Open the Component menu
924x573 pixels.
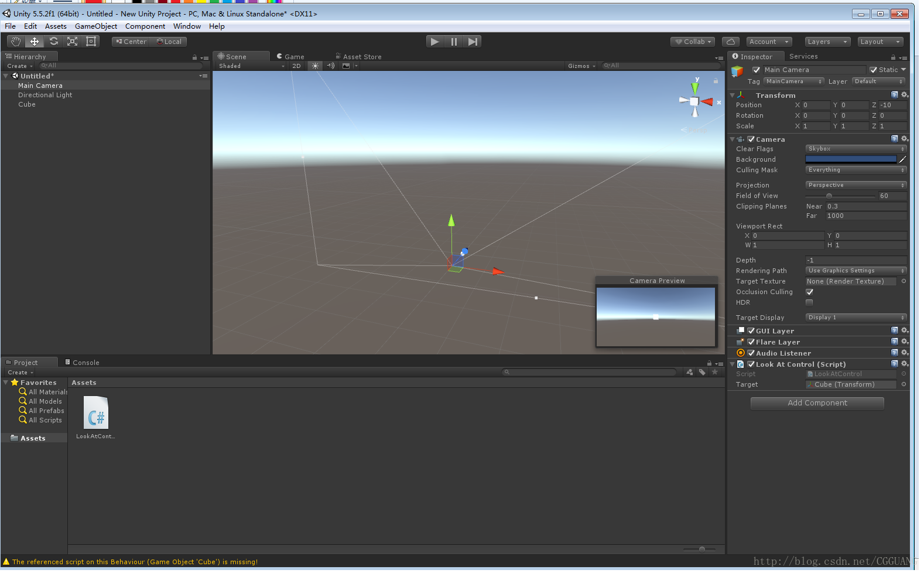145,26
